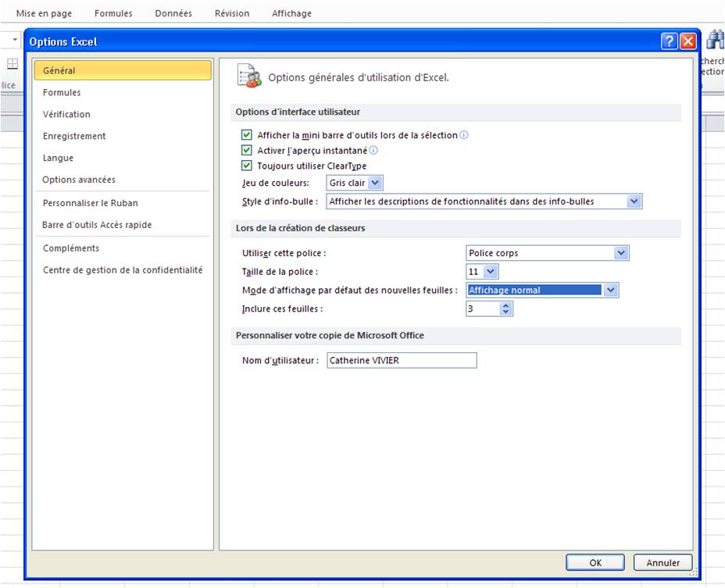This screenshot has height=588, width=725.
Task: Click the Inclure ces feuilles number field
Action: pyautogui.click(x=483, y=308)
